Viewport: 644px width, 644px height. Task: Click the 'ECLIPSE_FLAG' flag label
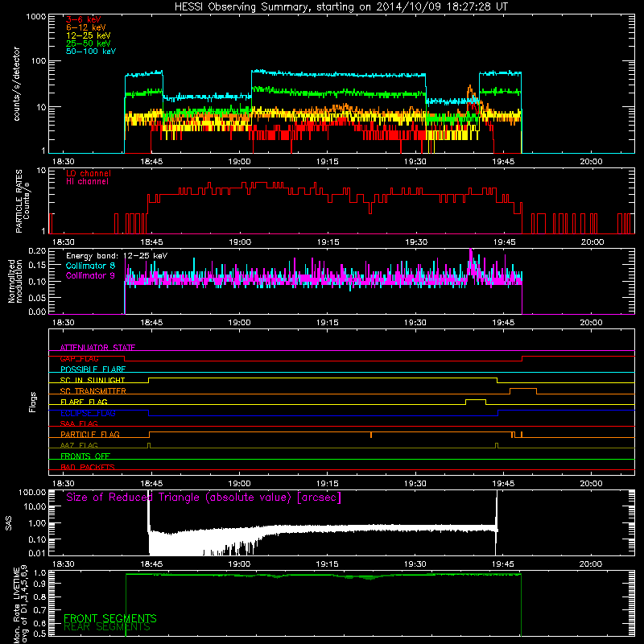click(x=88, y=413)
